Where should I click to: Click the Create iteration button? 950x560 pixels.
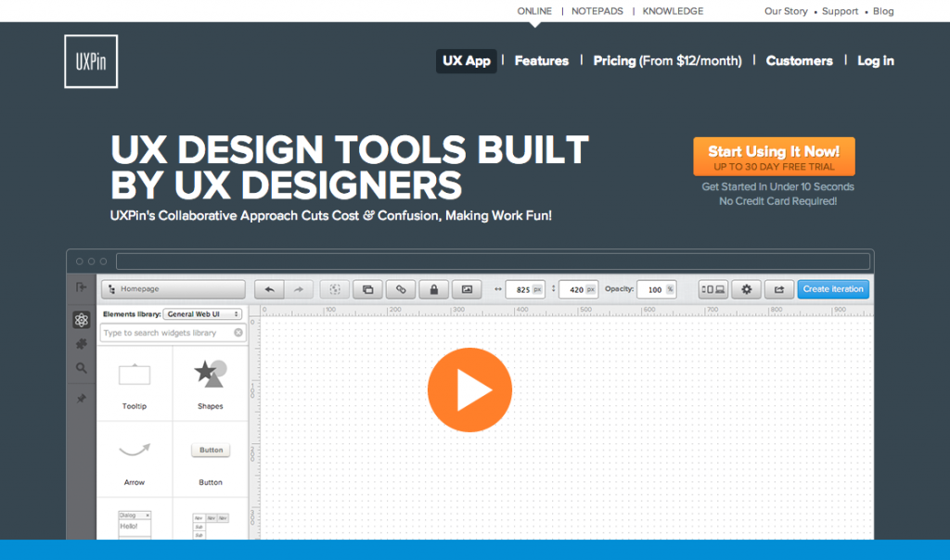[833, 289]
